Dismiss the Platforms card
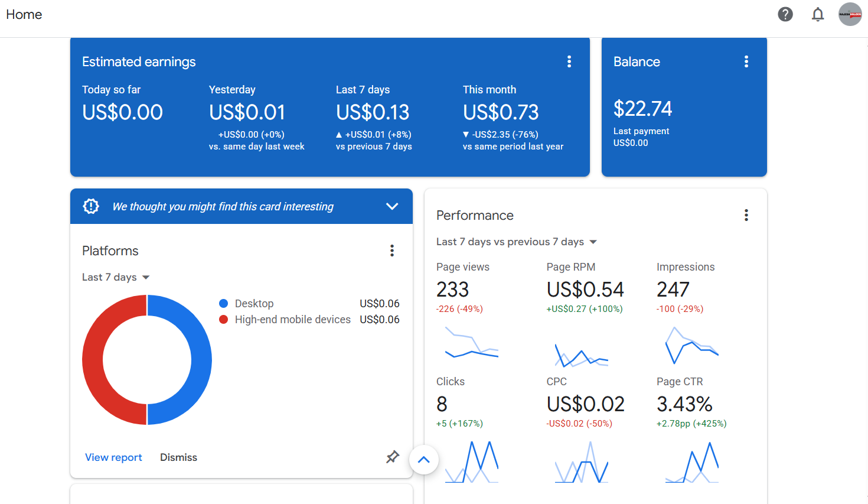This screenshot has width=868, height=504. tap(178, 457)
